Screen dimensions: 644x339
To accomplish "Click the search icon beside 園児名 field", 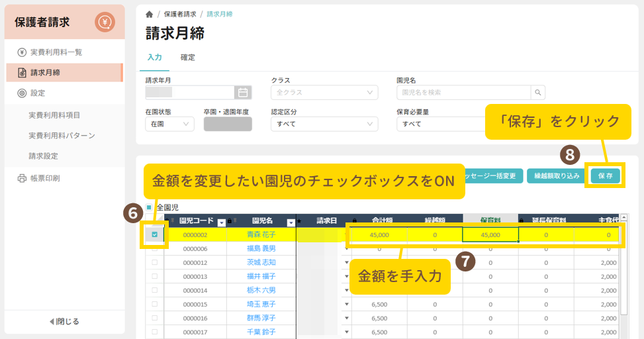I will 539,93.
